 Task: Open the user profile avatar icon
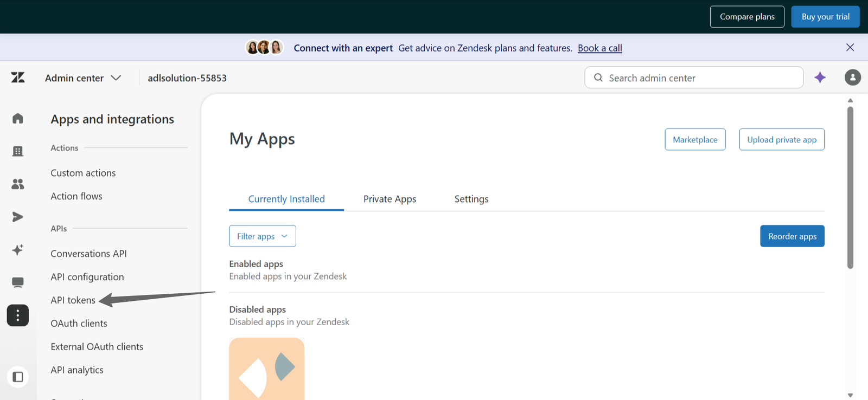[x=853, y=78]
